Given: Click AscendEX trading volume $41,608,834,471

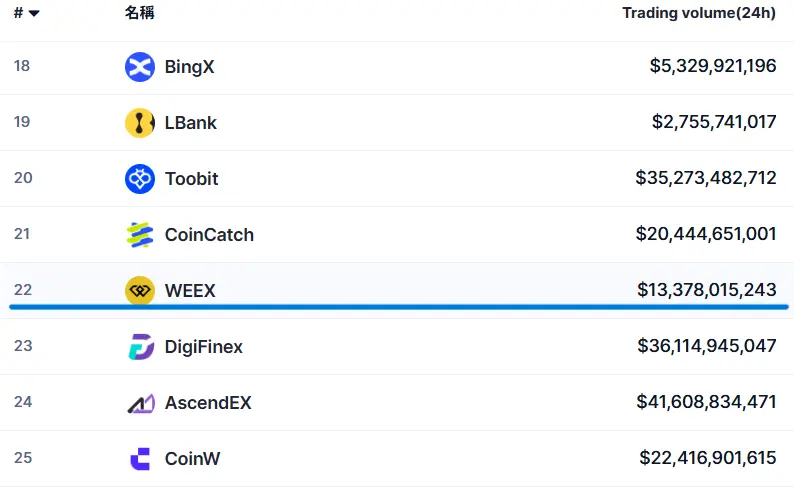Looking at the screenshot, I should pyautogui.click(x=706, y=402).
